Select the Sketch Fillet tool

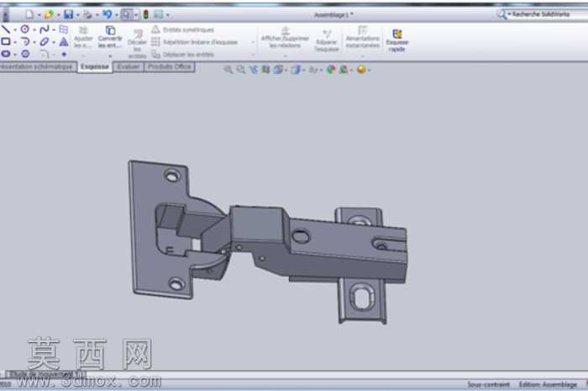coord(45,55)
